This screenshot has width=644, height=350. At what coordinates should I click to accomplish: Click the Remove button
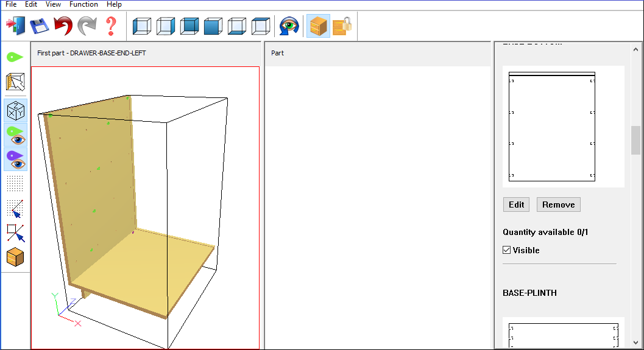pyautogui.click(x=559, y=205)
